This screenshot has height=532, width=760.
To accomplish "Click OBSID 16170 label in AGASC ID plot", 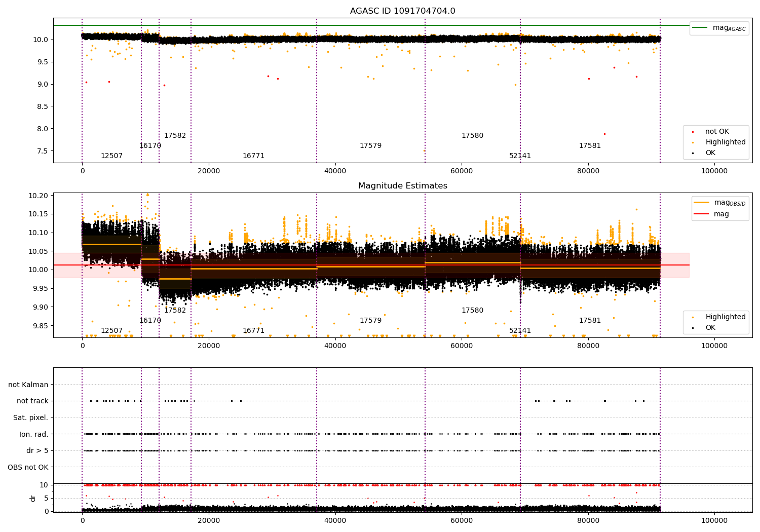I will pos(150,146).
